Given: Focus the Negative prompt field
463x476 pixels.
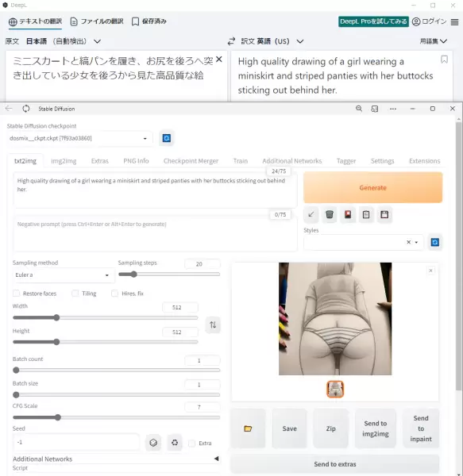Looking at the screenshot, I should (x=155, y=234).
